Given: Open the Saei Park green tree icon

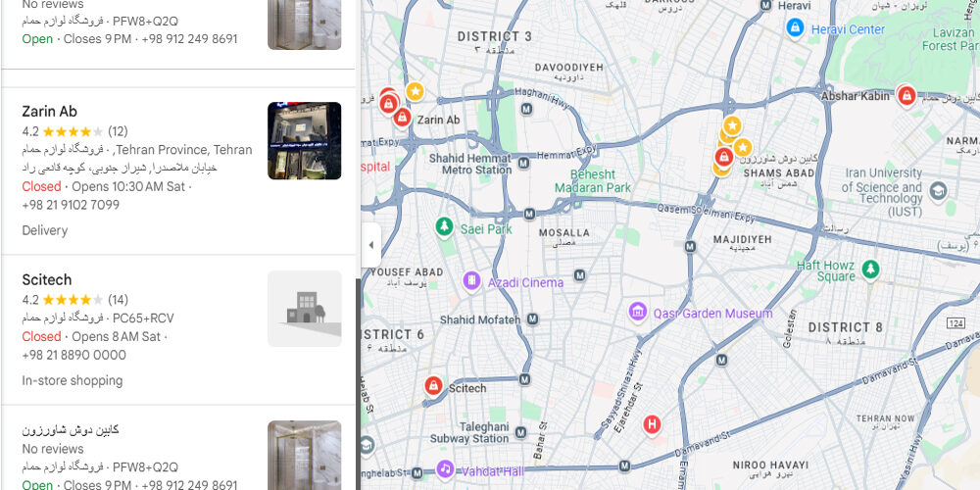Looking at the screenshot, I should pyautogui.click(x=444, y=226).
